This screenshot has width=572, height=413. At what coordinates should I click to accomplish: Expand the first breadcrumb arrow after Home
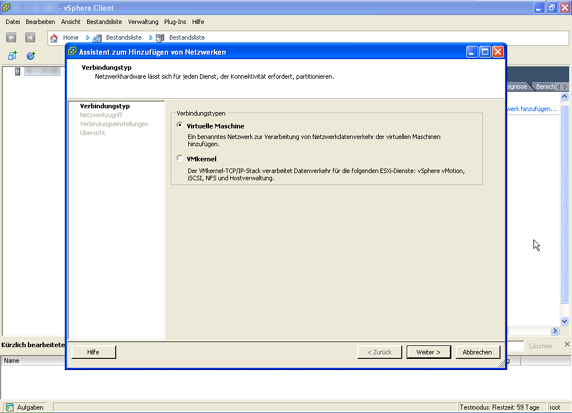[x=88, y=38]
